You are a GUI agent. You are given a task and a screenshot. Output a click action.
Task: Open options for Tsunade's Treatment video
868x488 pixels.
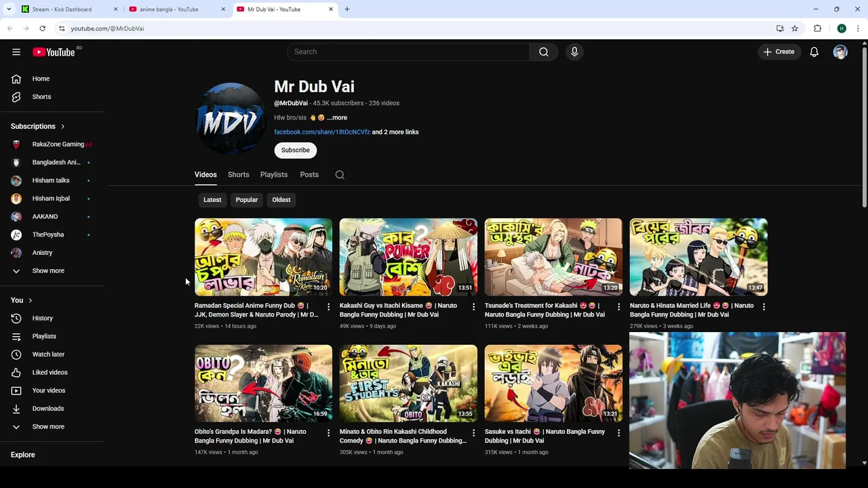618,307
